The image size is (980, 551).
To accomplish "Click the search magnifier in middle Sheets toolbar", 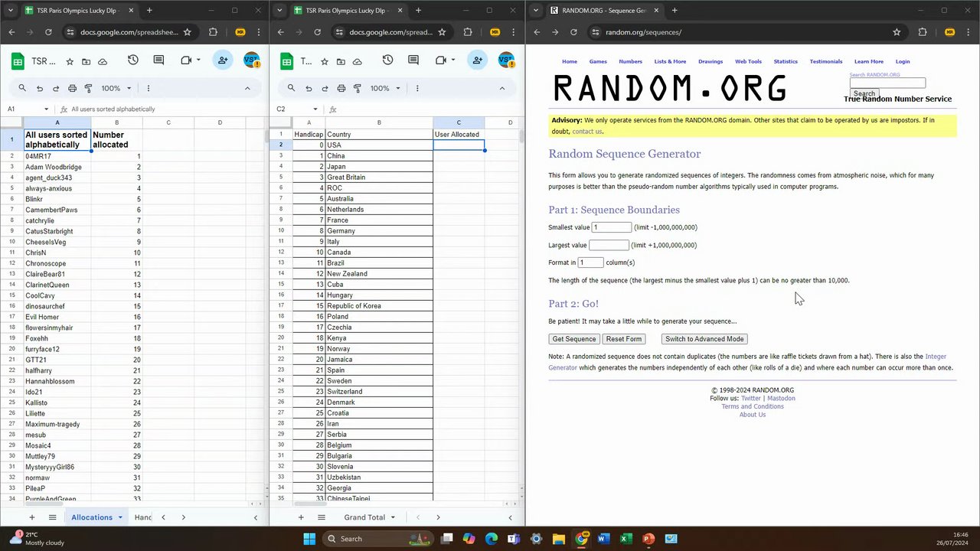I will click(291, 88).
